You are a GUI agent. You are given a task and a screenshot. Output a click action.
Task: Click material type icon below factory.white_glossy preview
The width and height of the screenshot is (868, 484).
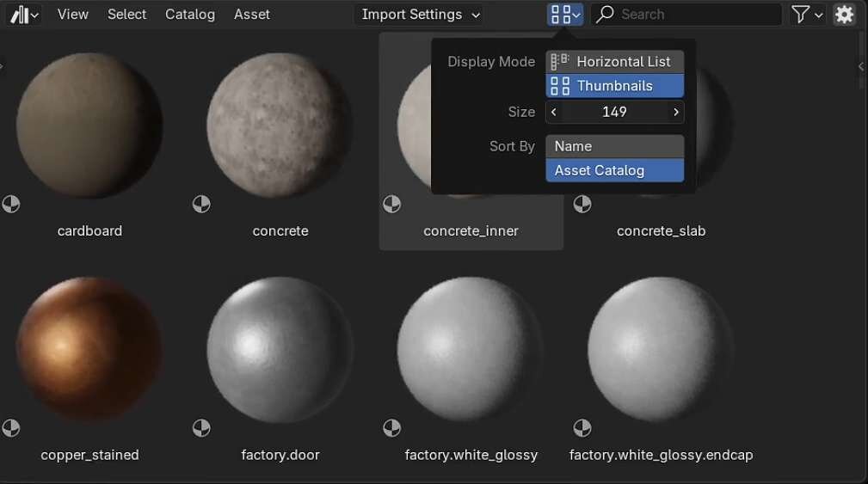pos(392,428)
